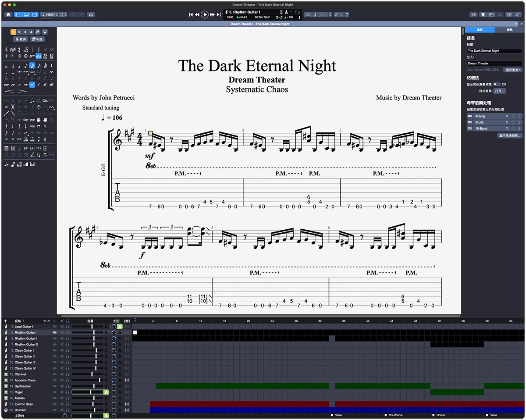The height and width of the screenshot is (420, 526).
Task: Toggle the concert pitch display switch
Action: tap(496, 84)
